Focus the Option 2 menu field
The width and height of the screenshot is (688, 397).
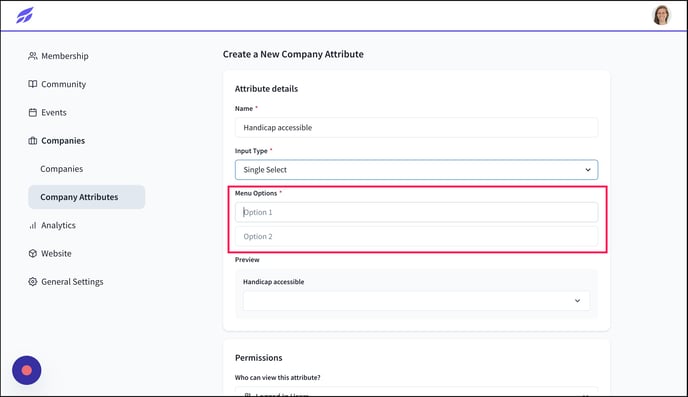click(416, 236)
